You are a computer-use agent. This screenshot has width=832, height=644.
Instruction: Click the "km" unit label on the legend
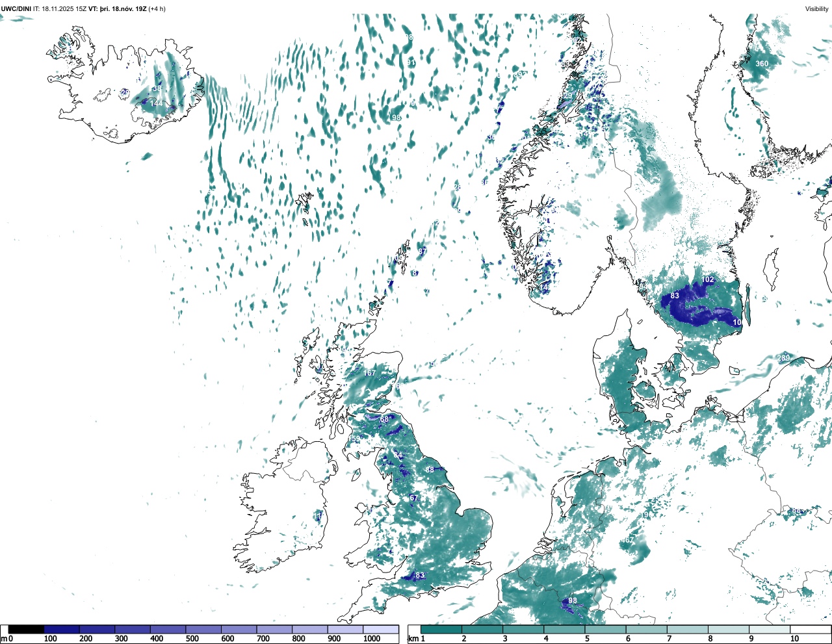(413, 639)
